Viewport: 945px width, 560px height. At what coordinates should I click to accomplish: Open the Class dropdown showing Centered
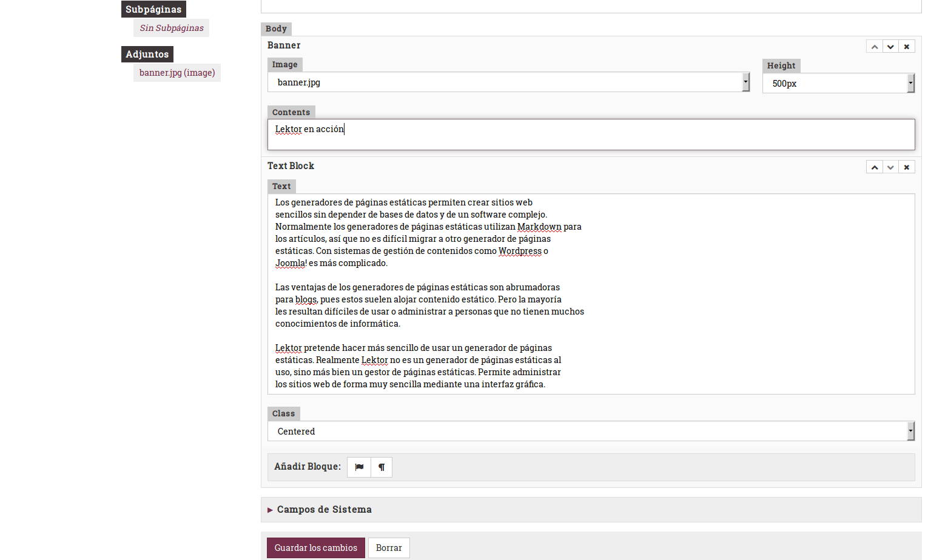click(591, 432)
